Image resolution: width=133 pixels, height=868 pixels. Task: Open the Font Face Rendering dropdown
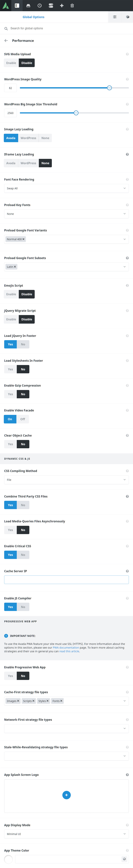66,188
